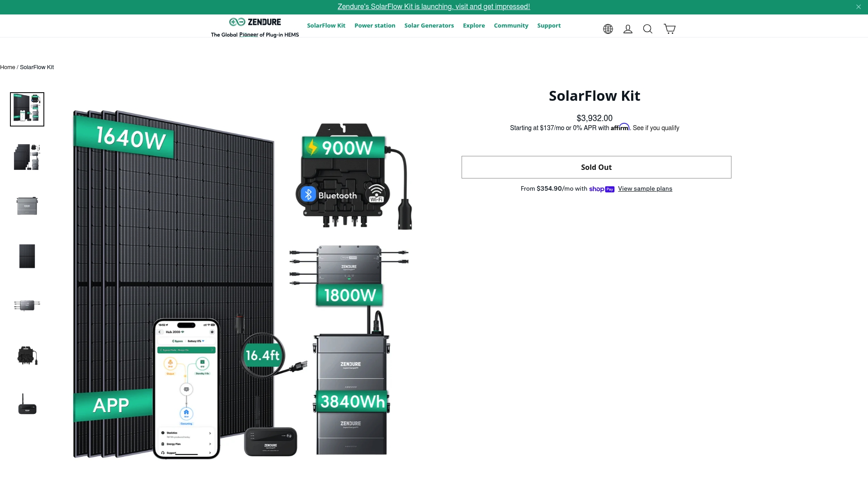This screenshot has width=868, height=488.
Task: Select the microinverter thumbnail
Action: (27, 356)
